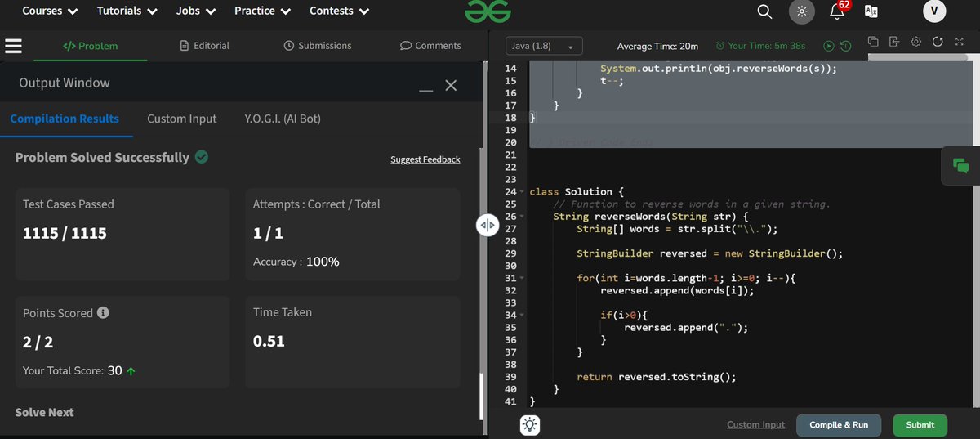
Task: Click the Solve Next heading
Action: [x=44, y=412]
